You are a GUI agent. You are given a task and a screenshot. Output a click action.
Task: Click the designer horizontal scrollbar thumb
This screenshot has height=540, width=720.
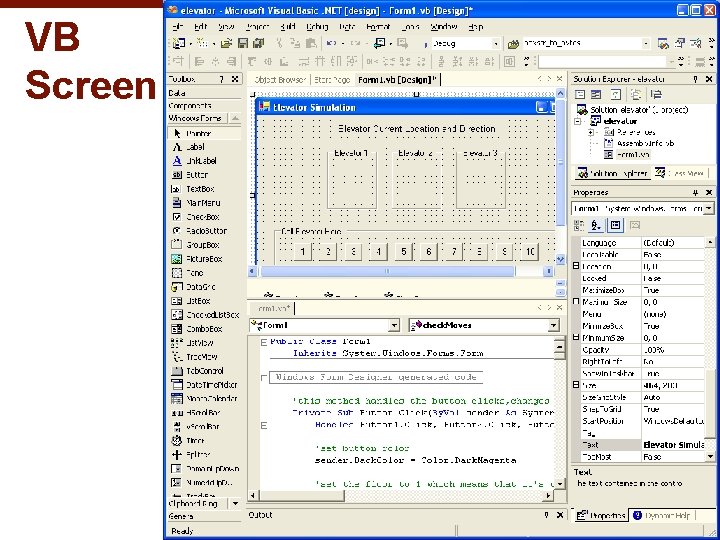(x=388, y=271)
